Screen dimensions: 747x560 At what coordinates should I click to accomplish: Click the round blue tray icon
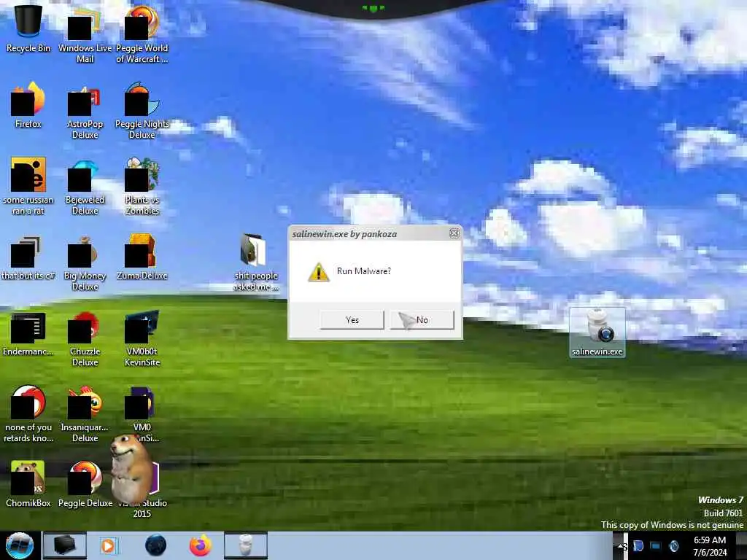pos(673,545)
